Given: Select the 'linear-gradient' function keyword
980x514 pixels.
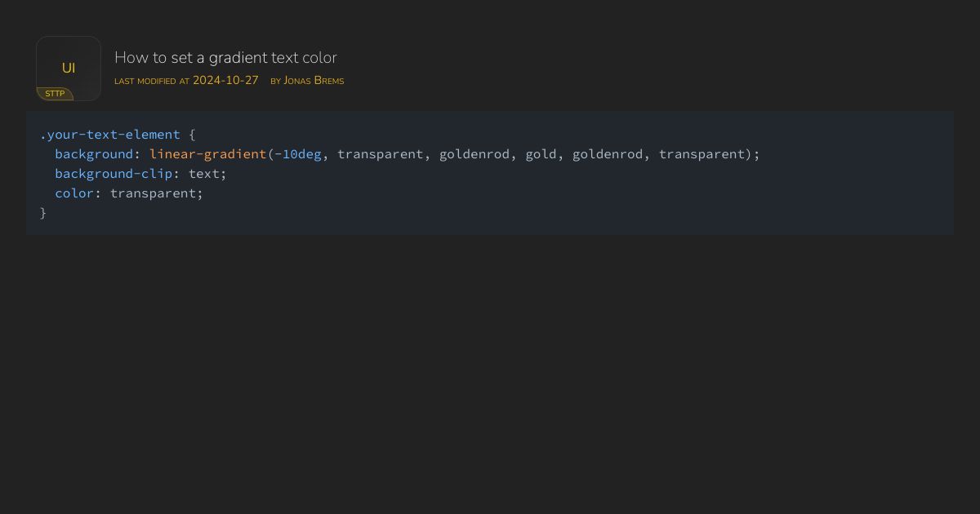Looking at the screenshot, I should (x=207, y=153).
